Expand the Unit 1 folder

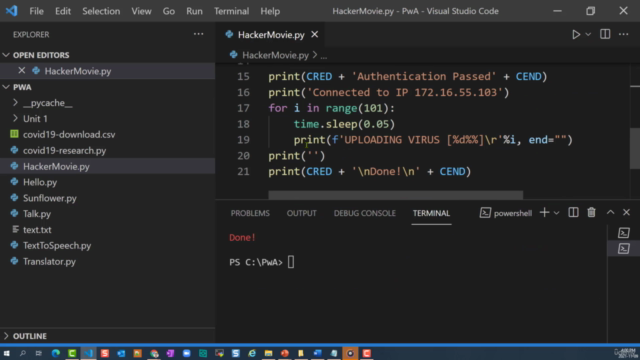[x=35, y=119]
